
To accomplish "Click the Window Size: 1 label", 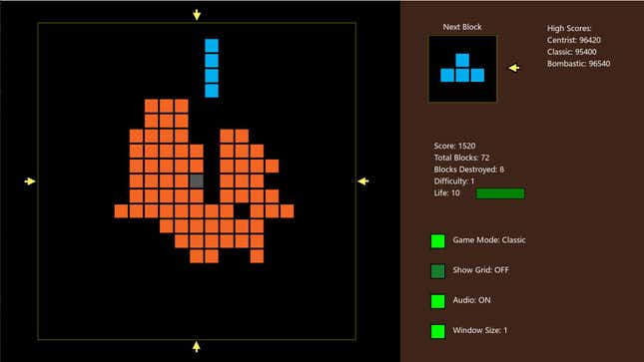I will 479,330.
